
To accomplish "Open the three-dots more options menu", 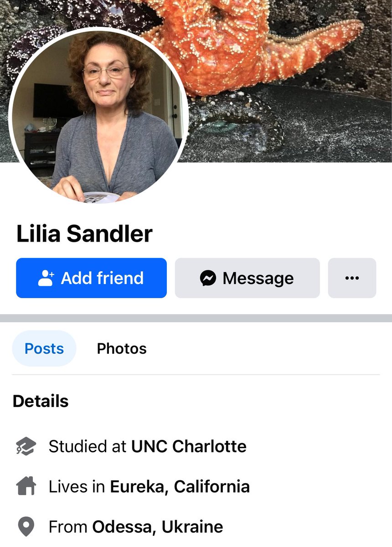I will 352,278.
